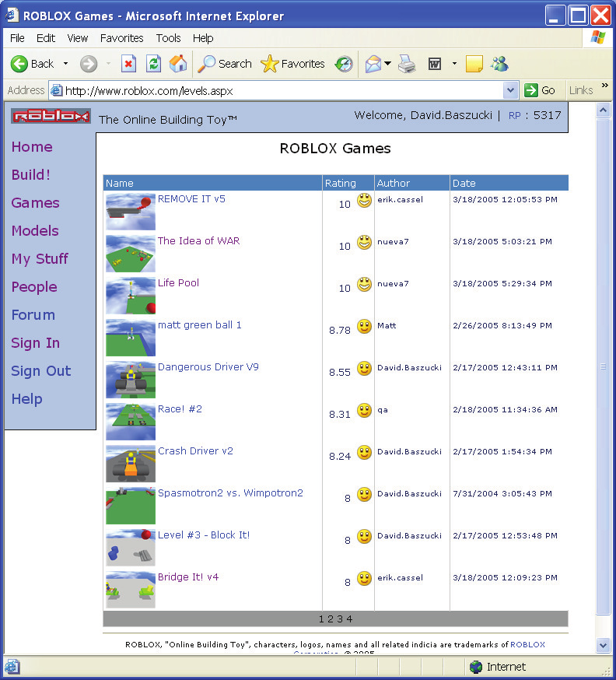Expand the Links toolbar chevron

click(x=604, y=86)
